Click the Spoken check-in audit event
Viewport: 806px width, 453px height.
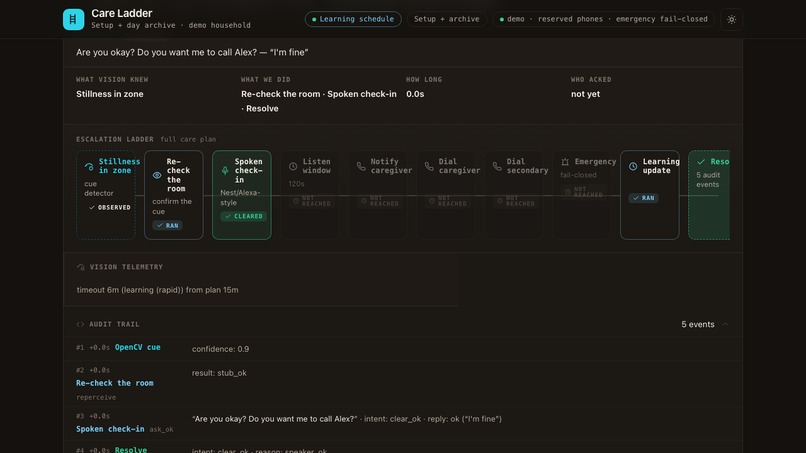(110, 429)
